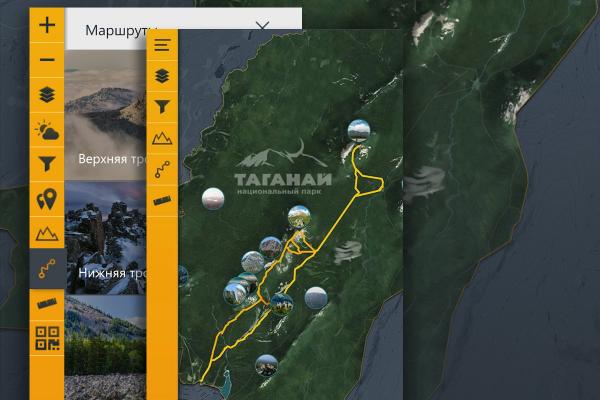Open the mountain peaks icon in the left sidebar
The image size is (600, 400).
point(47,234)
